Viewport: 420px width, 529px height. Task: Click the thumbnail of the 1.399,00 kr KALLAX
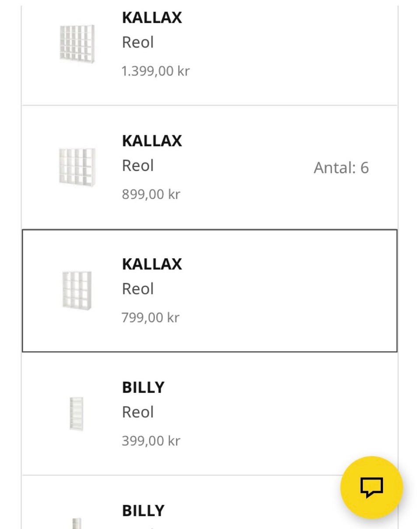(x=77, y=44)
